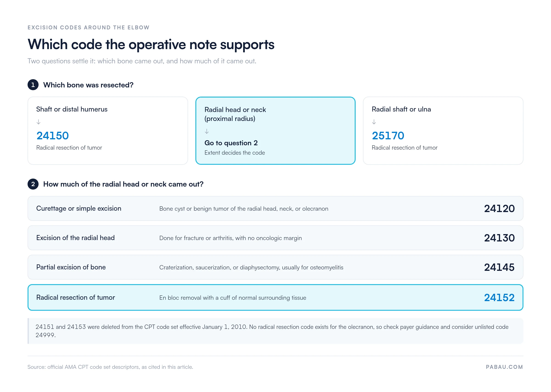Image resolution: width=551 pixels, height=392 pixels.
Task: Click code 24152 in the highlighted row
Action: (x=499, y=297)
